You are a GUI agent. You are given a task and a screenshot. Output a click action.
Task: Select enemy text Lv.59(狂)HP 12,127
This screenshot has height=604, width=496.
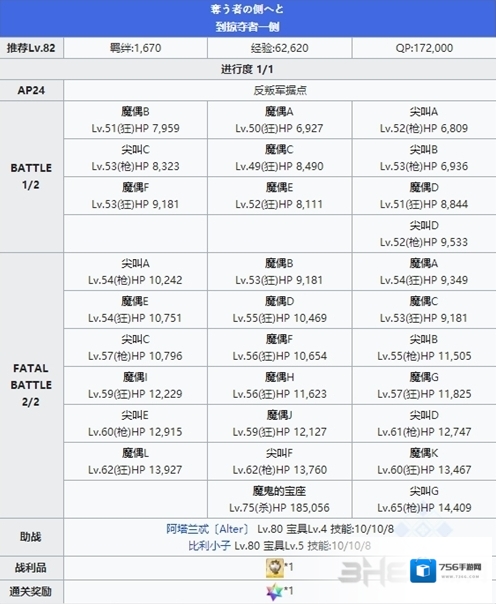280,432
